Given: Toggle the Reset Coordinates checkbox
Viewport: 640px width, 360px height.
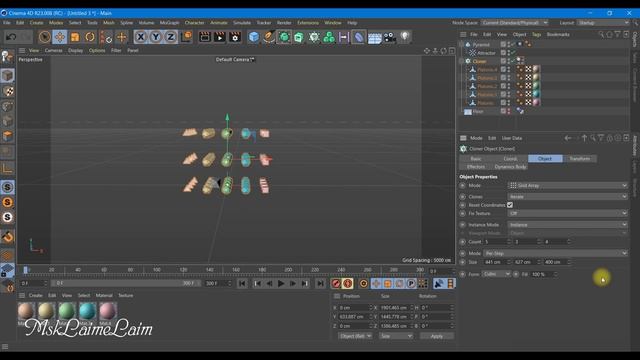Looking at the screenshot, I should [x=510, y=205].
